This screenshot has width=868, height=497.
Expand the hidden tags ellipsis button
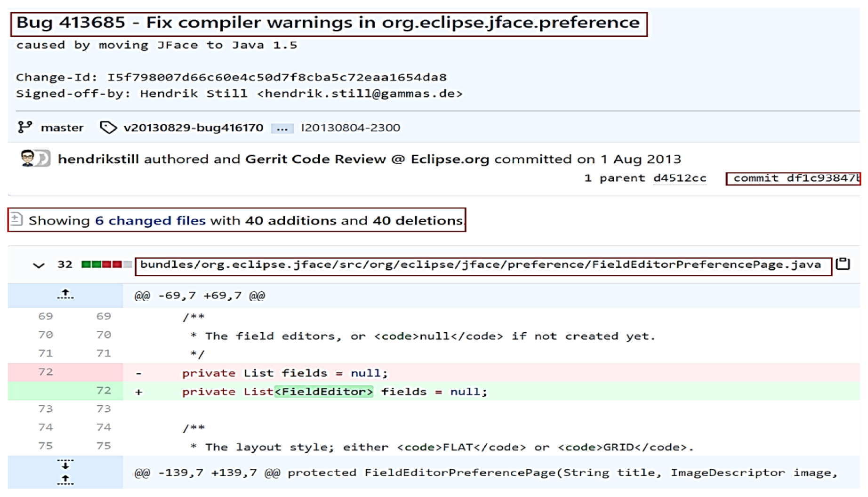pos(282,128)
